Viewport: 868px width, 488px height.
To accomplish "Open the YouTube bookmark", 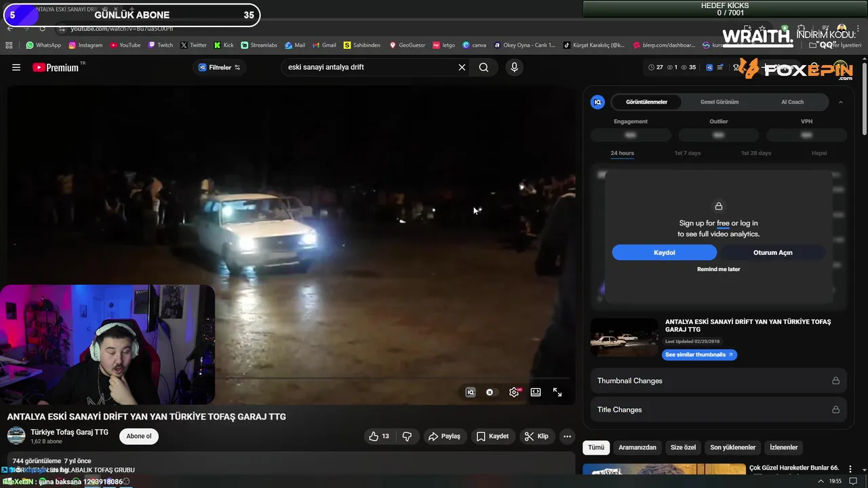I will pyautogui.click(x=125, y=45).
